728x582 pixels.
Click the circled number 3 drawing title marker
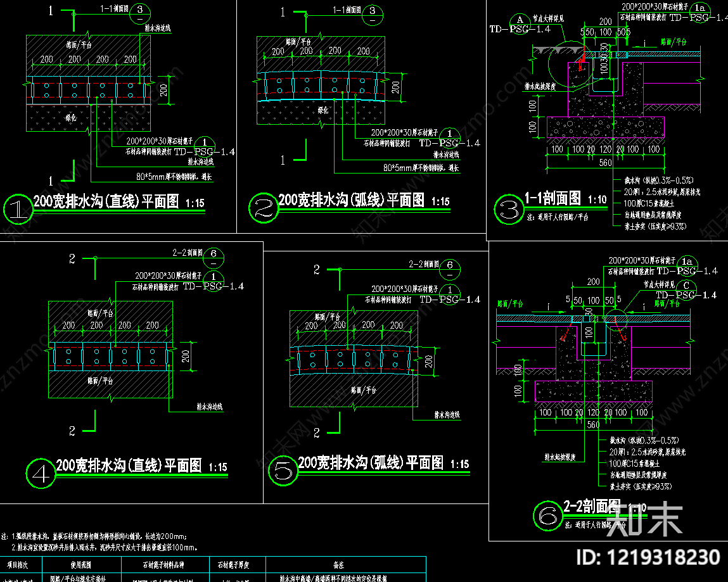(x=509, y=210)
